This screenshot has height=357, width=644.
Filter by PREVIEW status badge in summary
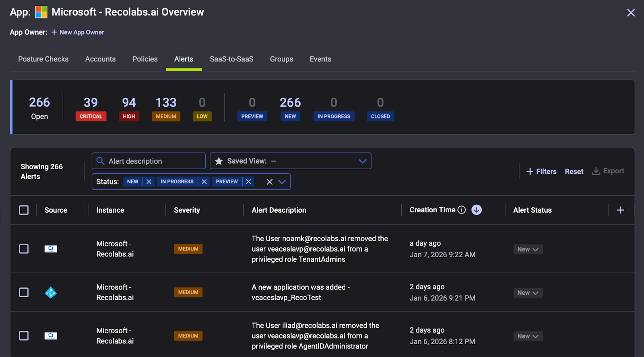(x=252, y=116)
